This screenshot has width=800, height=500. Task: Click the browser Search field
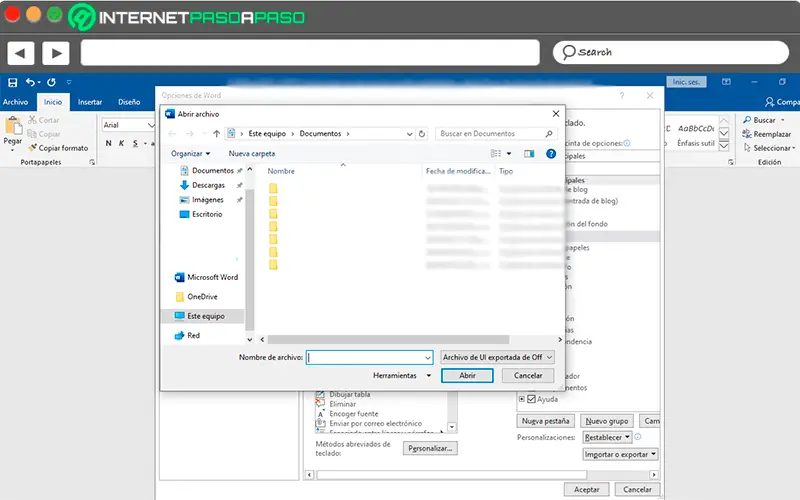[x=671, y=53]
